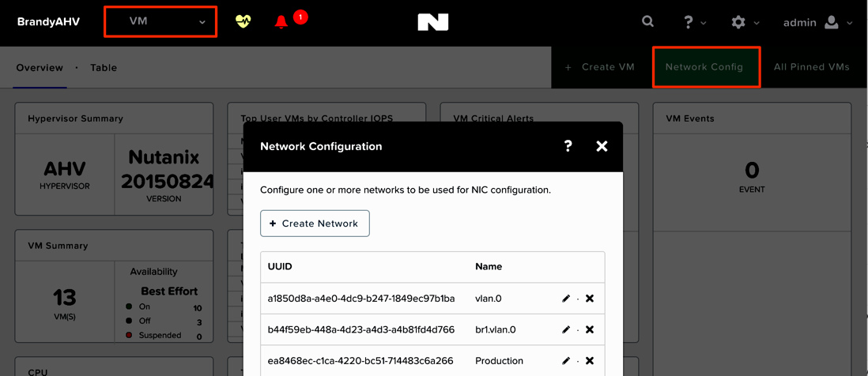Click the br1.vlan.0 network name
The image size is (868, 376).
[496, 329]
